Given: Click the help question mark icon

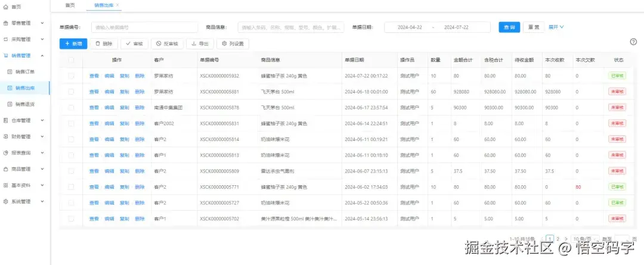Looking at the screenshot, I should 633,42.
